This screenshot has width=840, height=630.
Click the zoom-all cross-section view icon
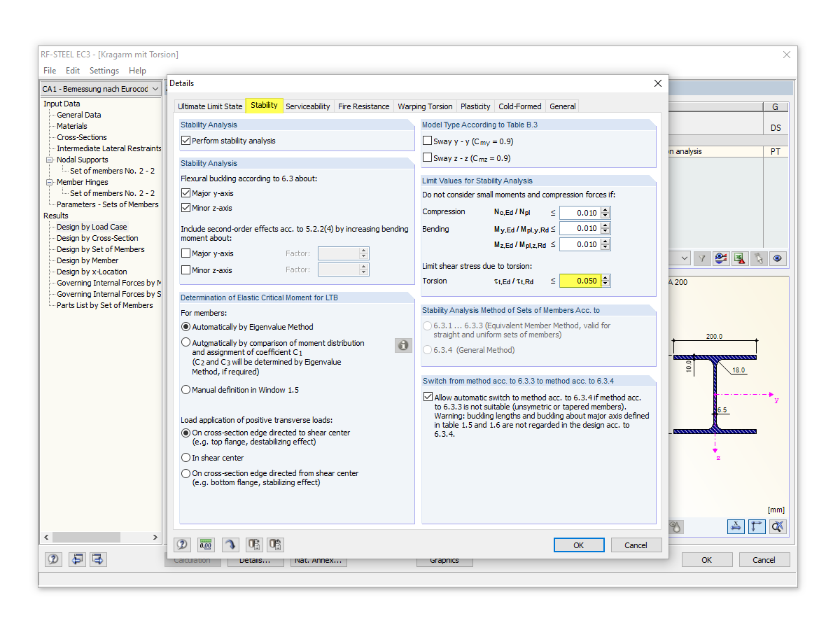click(778, 526)
